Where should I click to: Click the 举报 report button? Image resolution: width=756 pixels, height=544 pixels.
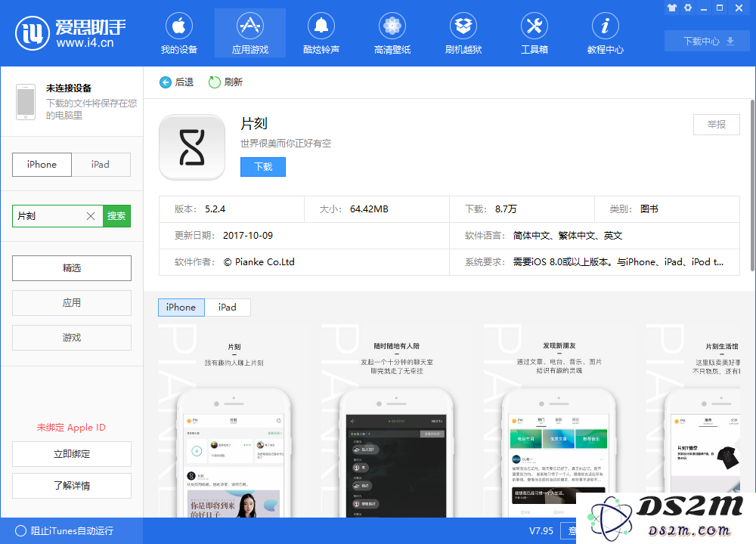point(717,125)
